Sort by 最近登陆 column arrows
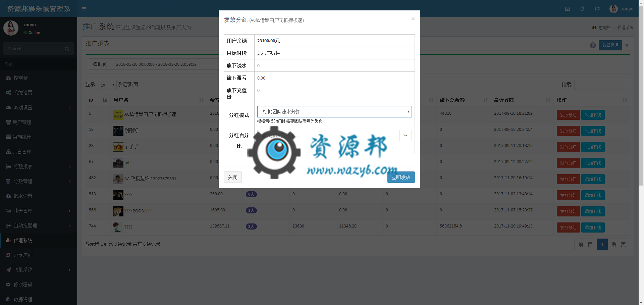The width and height of the screenshot is (644, 305). (x=548, y=100)
